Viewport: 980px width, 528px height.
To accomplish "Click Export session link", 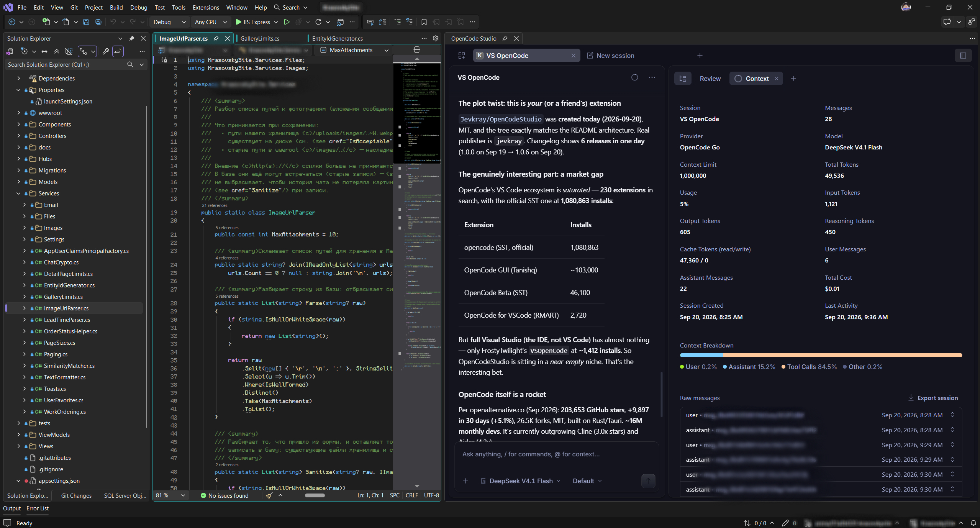I will 933,398.
